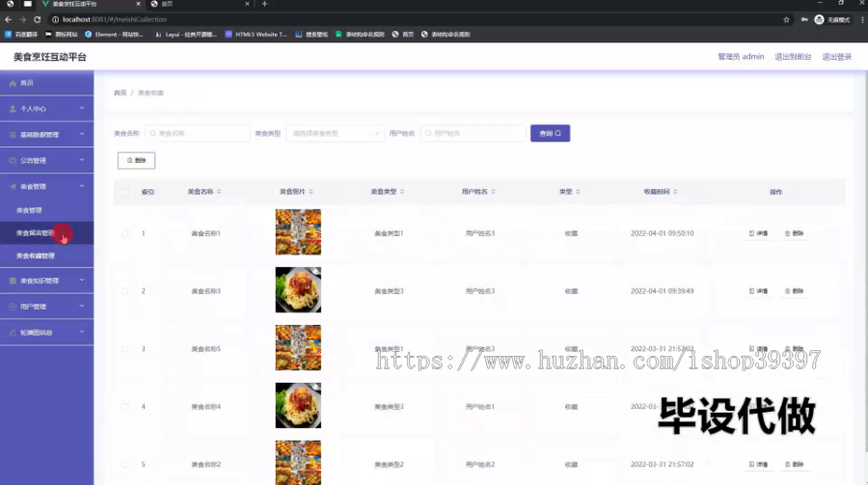Sort by 用户姓名 column sort arrows
Viewport: 868px width, 485px height.
(x=493, y=192)
